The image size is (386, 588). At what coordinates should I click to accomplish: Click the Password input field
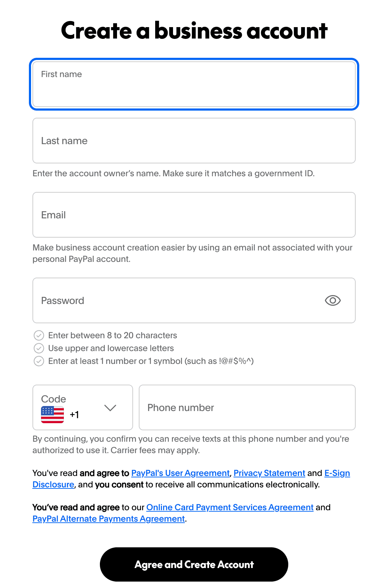[x=178, y=300]
